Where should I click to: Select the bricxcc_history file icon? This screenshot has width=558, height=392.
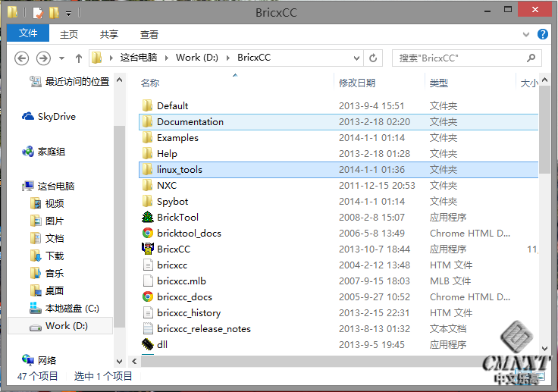(147, 312)
